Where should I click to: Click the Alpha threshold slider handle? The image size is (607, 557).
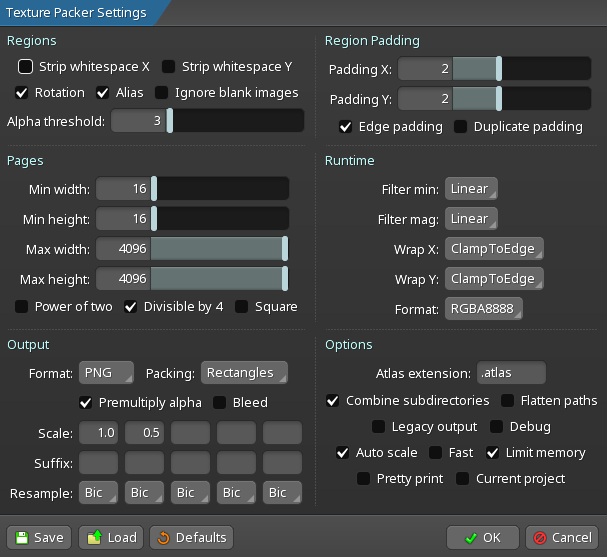click(170, 120)
